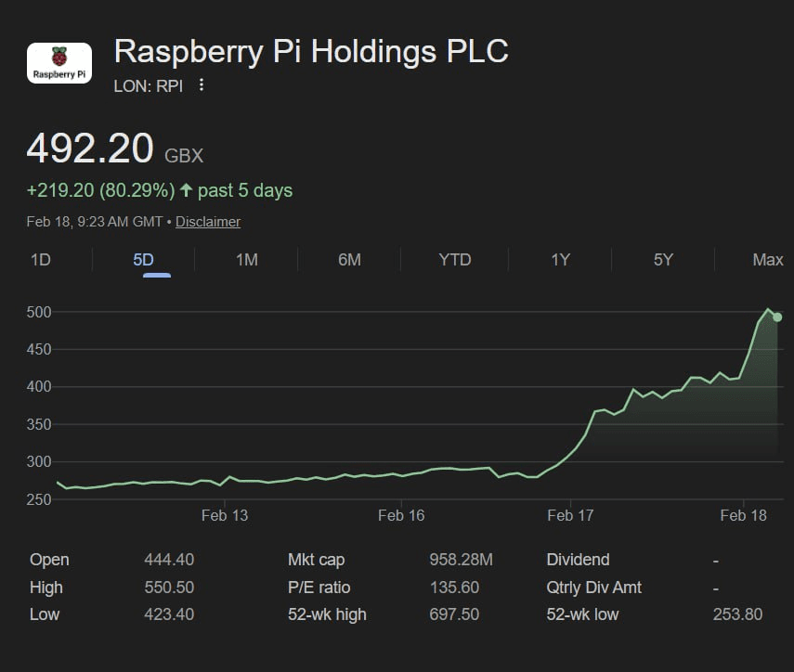The height and width of the screenshot is (672, 794).
Task: Click the green up arrow indicator
Action: [x=186, y=190]
